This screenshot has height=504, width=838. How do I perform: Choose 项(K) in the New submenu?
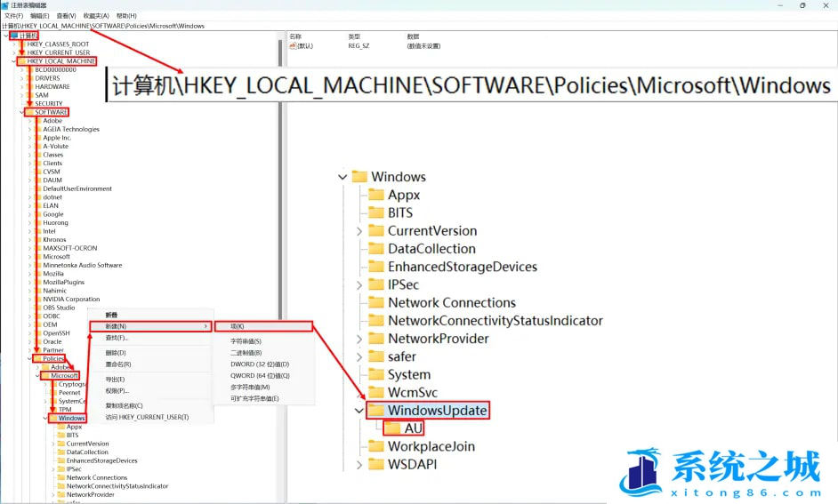point(237,326)
